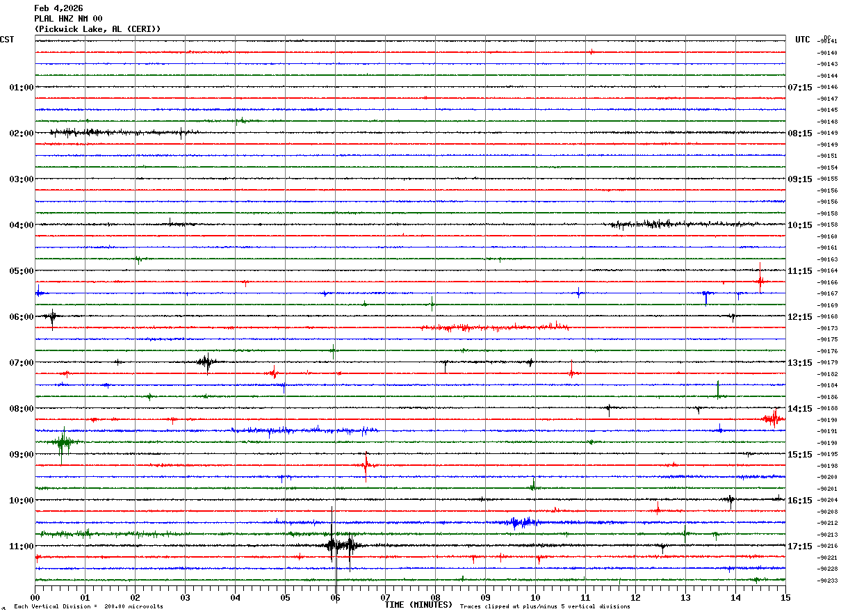
Task: Pick the 17:15 UTC time label
Action: click(800, 546)
